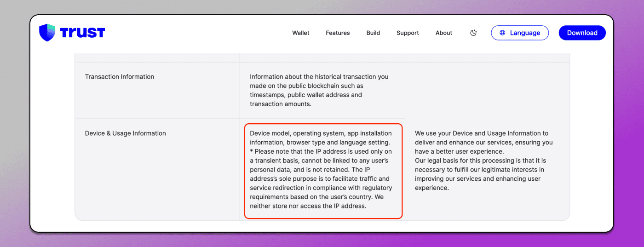
Task: Click the Language button label
Action: (525, 33)
